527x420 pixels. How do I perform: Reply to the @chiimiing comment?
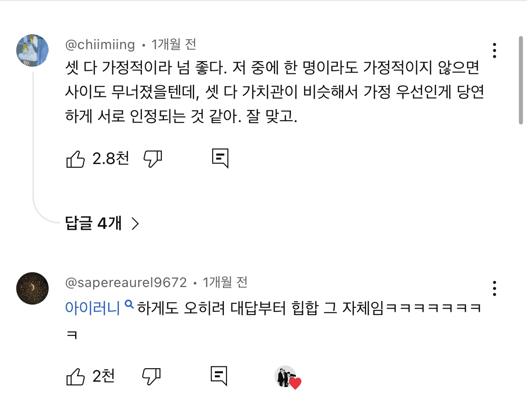tap(220, 159)
